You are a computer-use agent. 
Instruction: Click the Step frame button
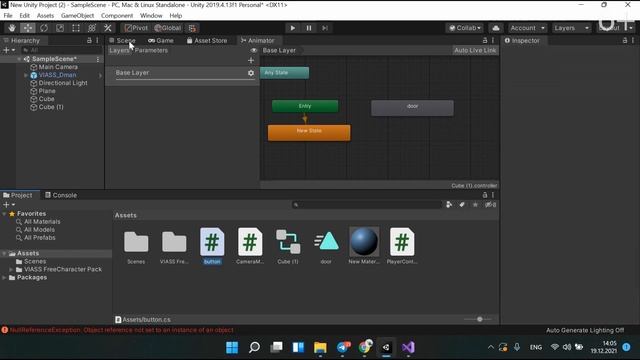(325, 28)
